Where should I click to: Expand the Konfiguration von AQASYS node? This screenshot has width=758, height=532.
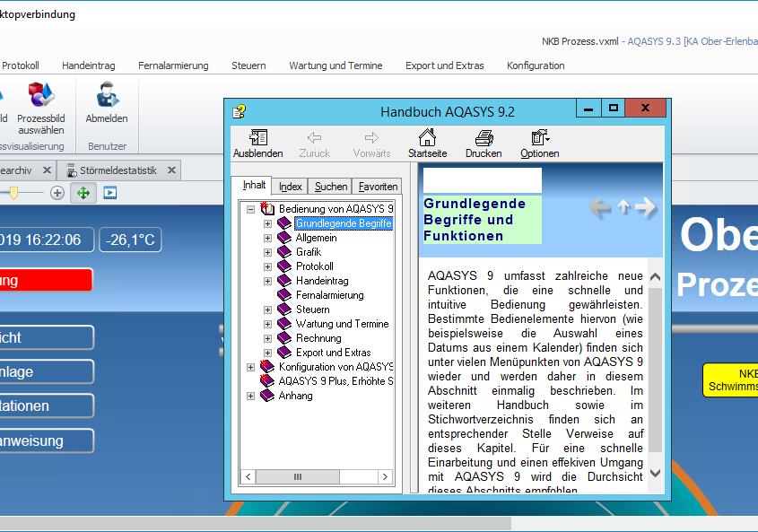[x=250, y=367]
